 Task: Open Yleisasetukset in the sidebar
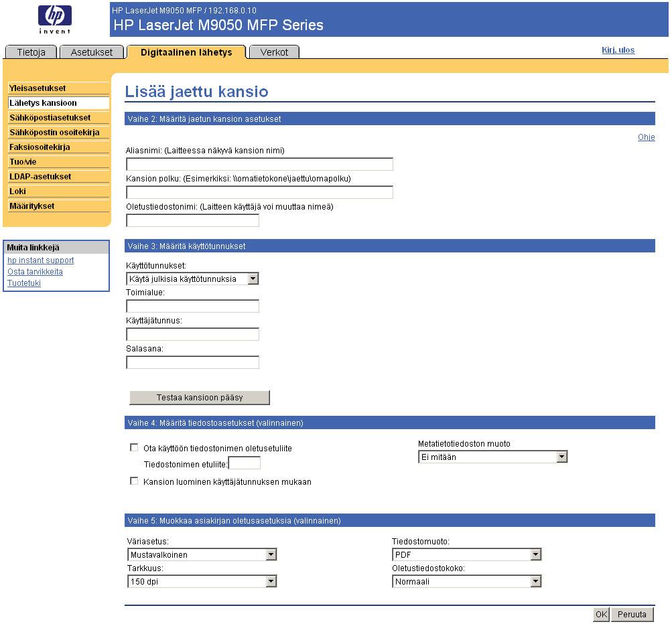point(58,88)
